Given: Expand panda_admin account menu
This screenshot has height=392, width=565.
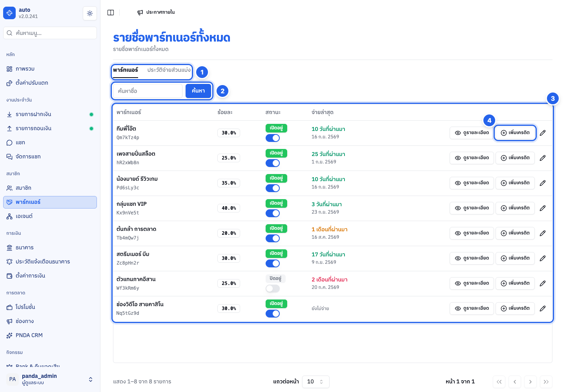Looking at the screenshot, I should [50, 379].
